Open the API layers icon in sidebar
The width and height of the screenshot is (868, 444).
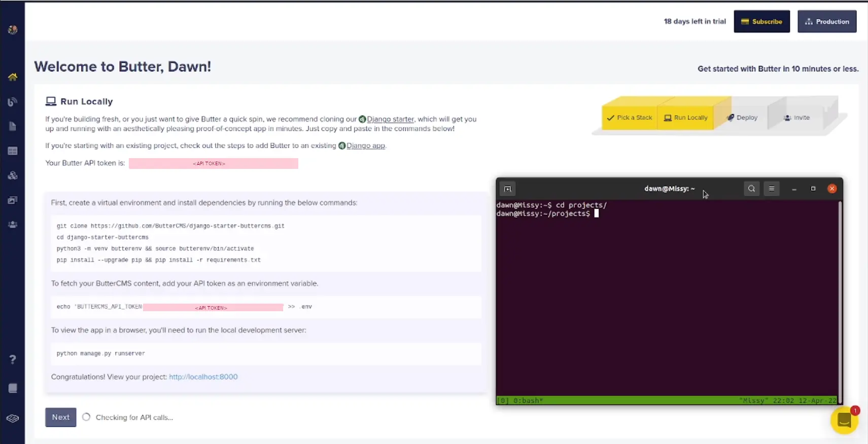pyautogui.click(x=13, y=418)
